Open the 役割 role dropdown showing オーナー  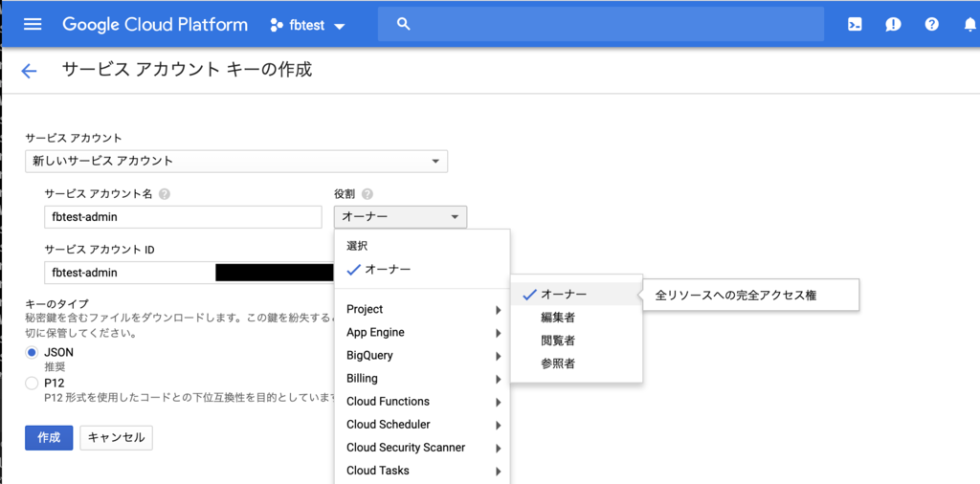click(400, 217)
